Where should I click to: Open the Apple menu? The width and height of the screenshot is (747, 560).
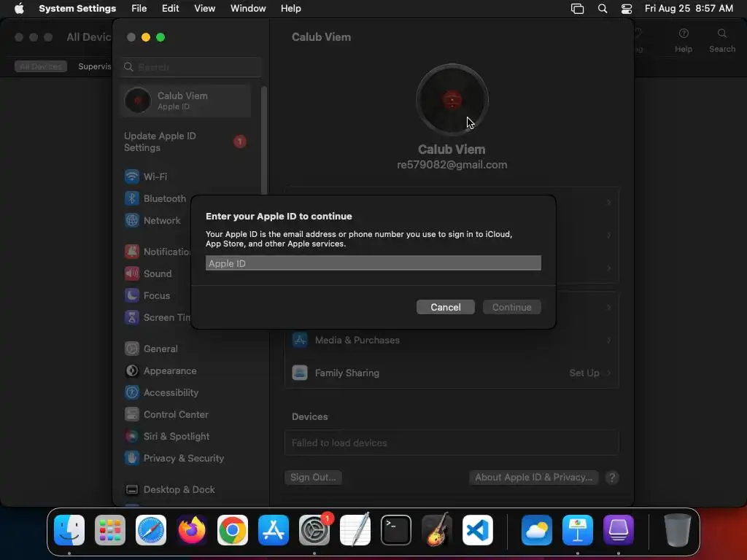click(19, 9)
